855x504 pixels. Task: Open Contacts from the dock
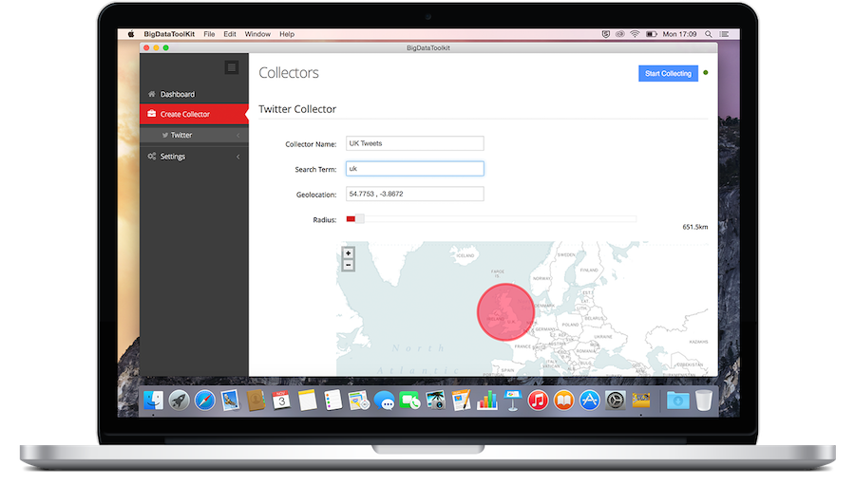[256, 401]
